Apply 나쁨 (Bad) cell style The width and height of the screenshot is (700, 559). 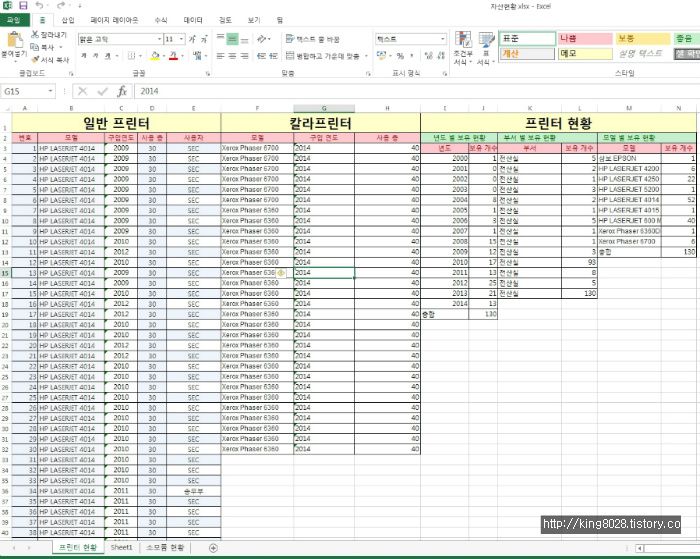pyautogui.click(x=585, y=39)
